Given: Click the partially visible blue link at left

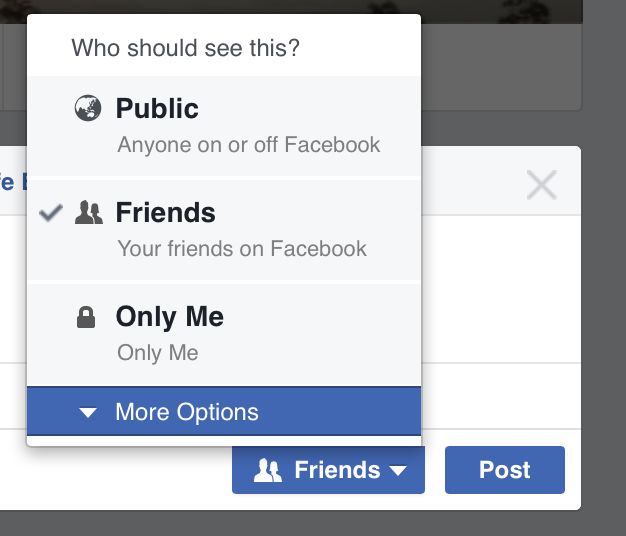Looking at the screenshot, I should click(13, 182).
